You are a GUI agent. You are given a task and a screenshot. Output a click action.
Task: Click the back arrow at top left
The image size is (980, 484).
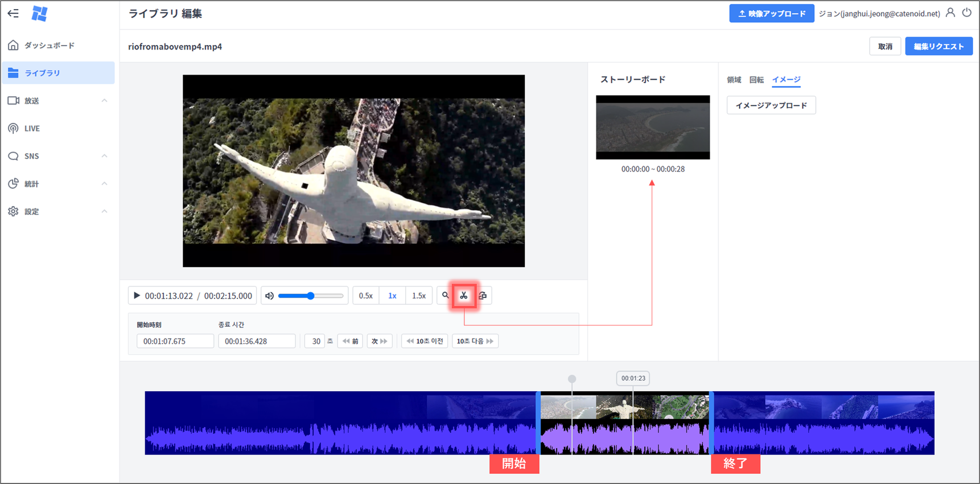(x=13, y=13)
